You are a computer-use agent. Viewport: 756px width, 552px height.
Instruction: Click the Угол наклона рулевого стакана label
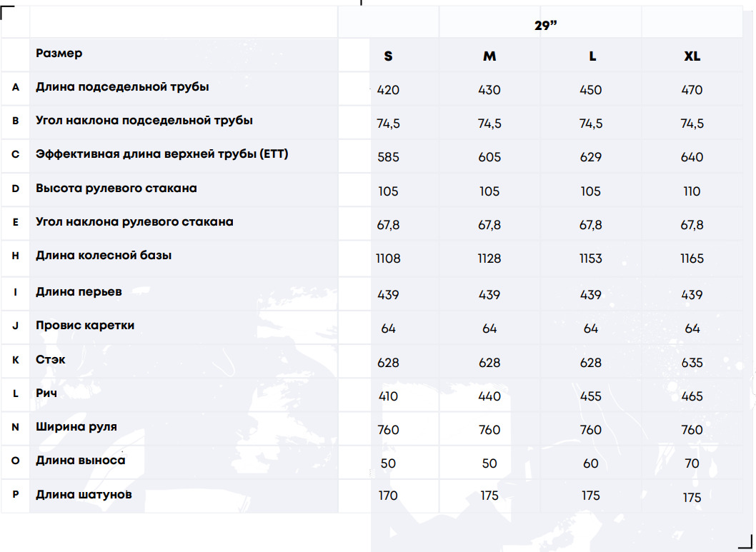coord(134,222)
